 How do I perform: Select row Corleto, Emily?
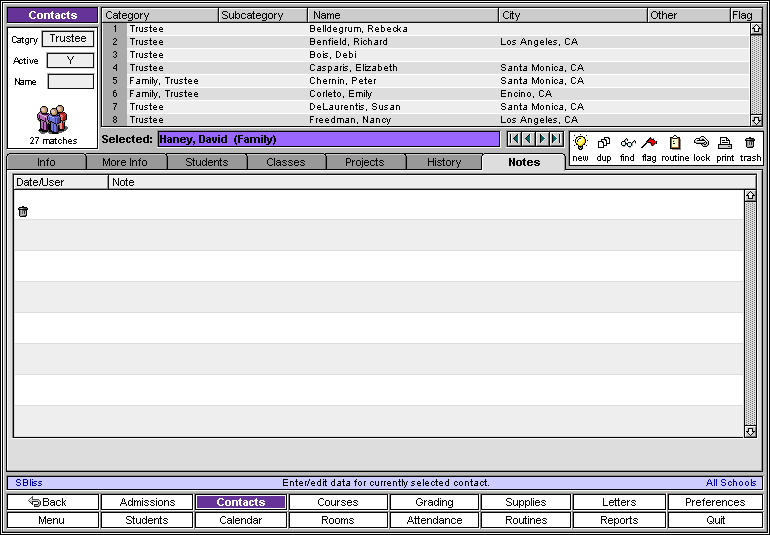(426, 94)
